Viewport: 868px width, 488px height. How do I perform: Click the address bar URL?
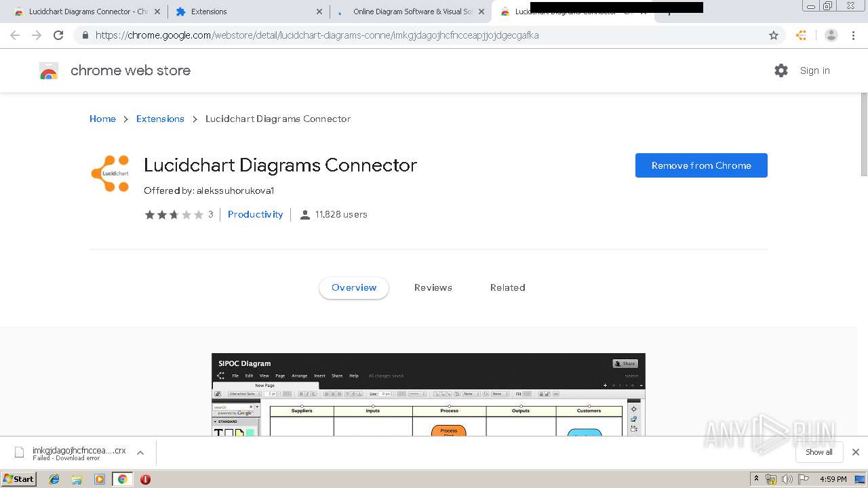point(317,35)
